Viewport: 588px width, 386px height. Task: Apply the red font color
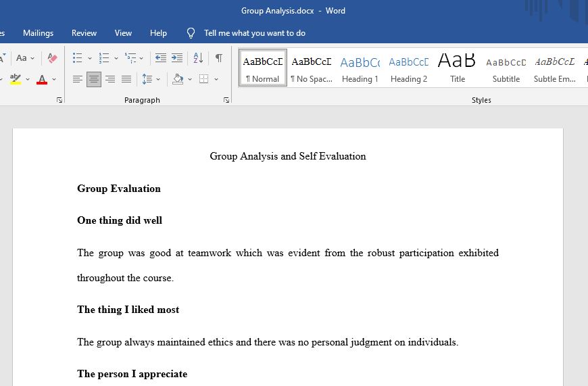42,79
